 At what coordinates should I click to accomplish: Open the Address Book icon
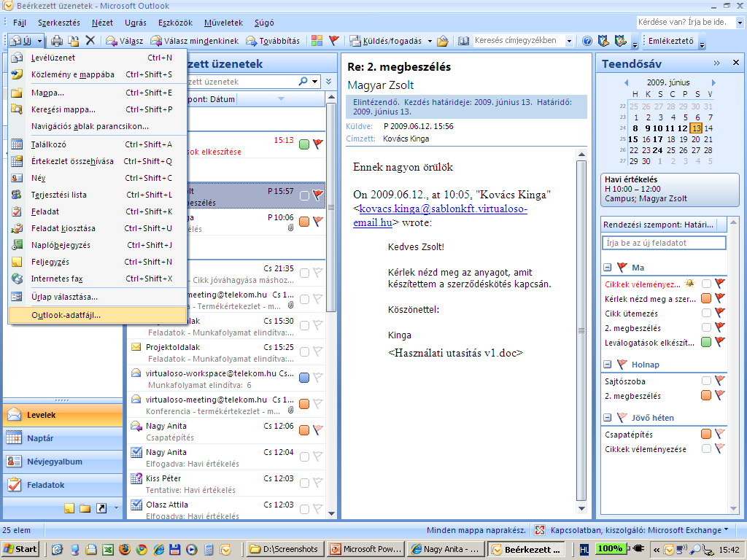463,41
